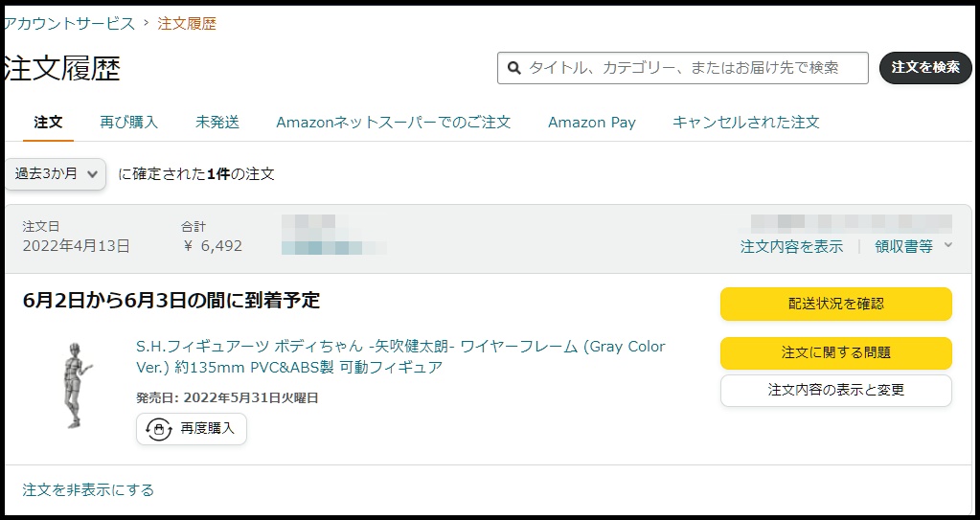980x520 pixels.
Task: Open 注文内容の表示と変更 button
Action: [835, 390]
